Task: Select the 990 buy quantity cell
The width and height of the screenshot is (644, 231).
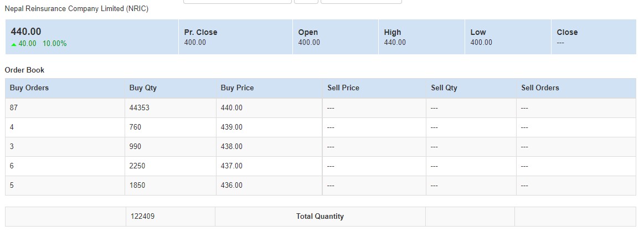Action: pos(171,147)
